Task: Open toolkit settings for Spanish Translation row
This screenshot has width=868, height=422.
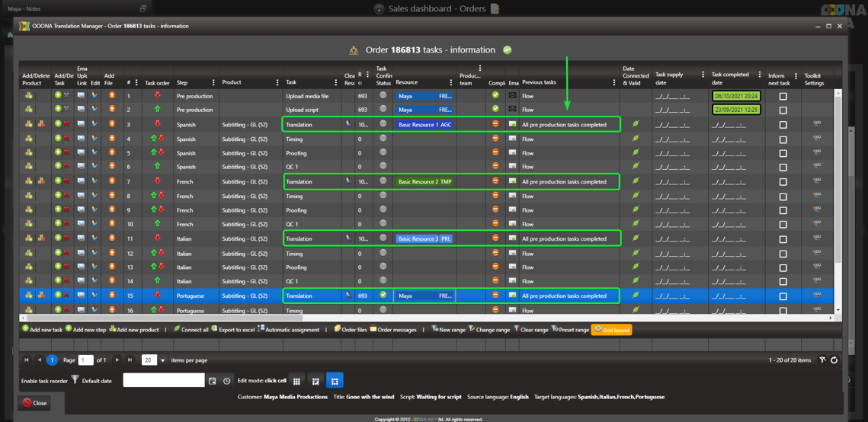Action: [816, 124]
